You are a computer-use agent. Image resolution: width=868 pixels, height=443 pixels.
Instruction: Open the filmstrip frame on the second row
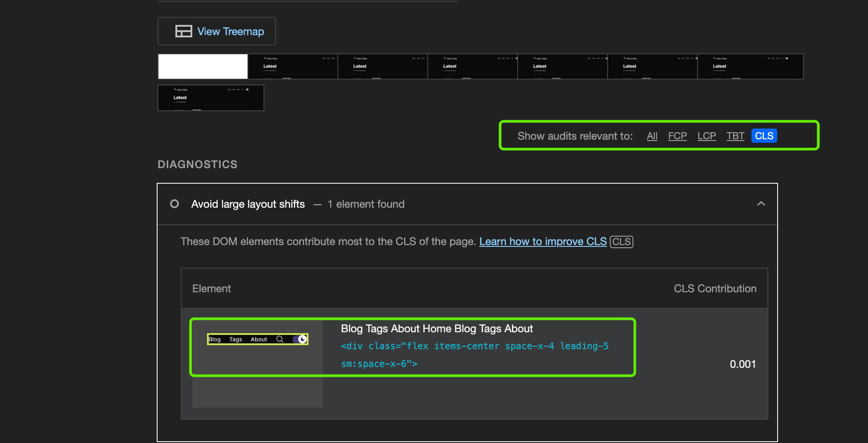click(x=211, y=97)
